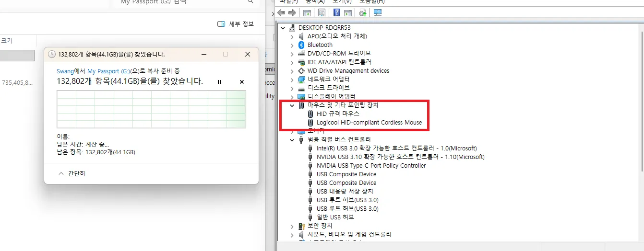The height and width of the screenshot is (251, 644).
Task: Open the My Passport (G:) destination link
Action: click(x=109, y=71)
